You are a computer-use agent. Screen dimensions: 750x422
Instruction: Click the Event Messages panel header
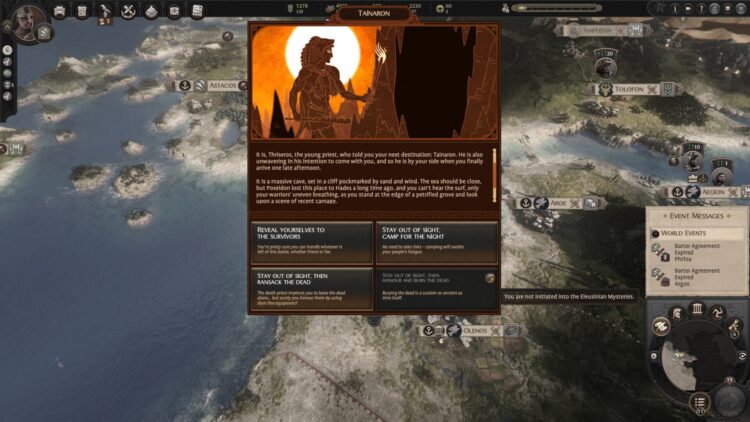click(x=696, y=216)
